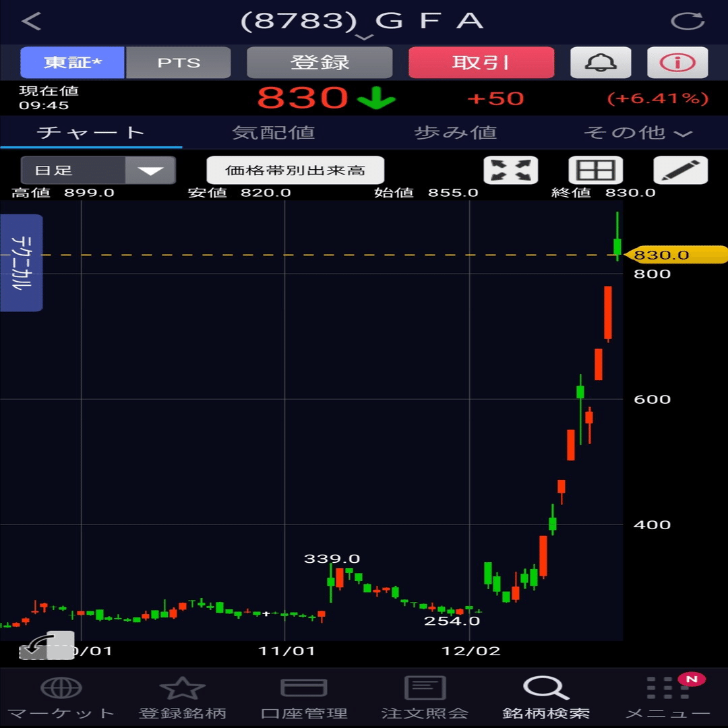Expand stock name chevron under GFA
The image size is (728, 728).
coord(365,37)
